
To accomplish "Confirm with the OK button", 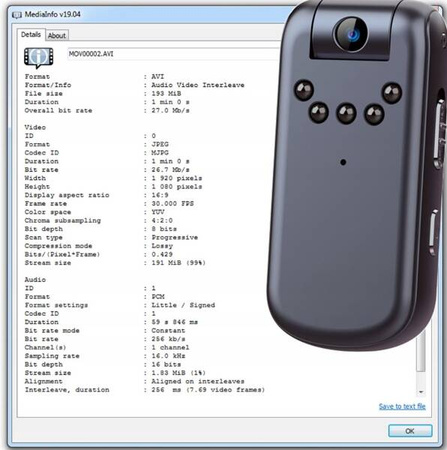I will (410, 431).
